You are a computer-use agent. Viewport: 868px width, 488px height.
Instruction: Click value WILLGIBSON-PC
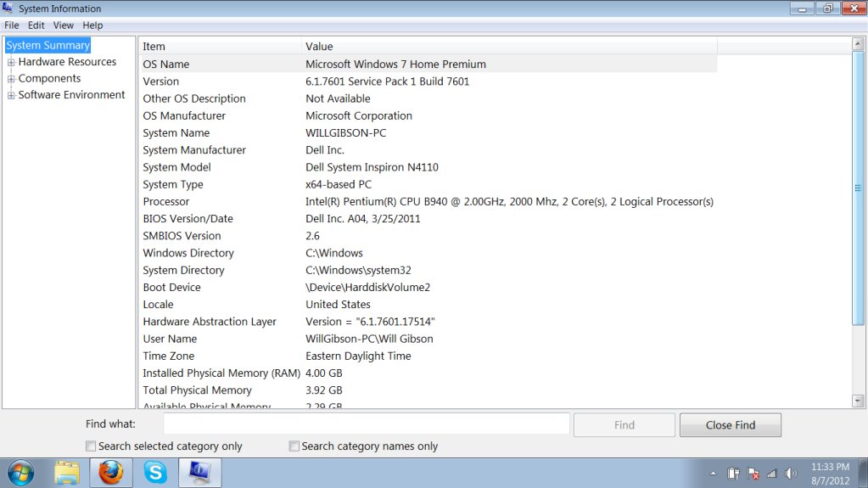[x=346, y=133]
